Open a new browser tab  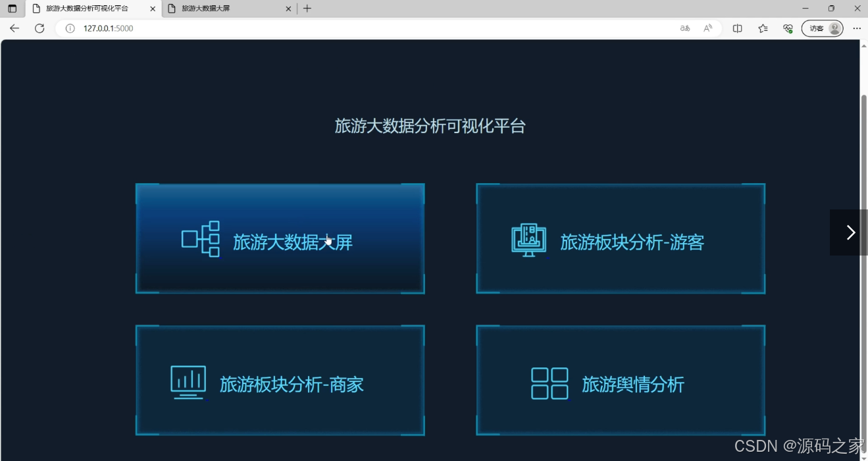click(307, 9)
